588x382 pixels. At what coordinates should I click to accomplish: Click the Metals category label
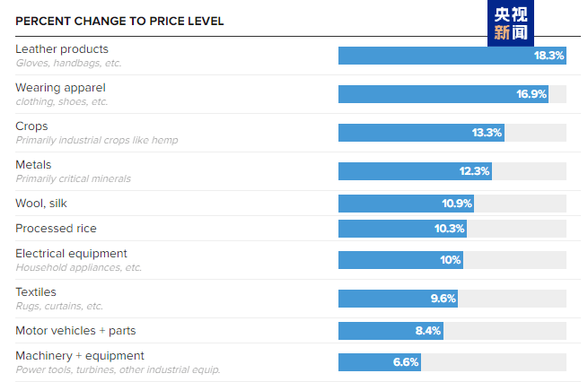(x=33, y=165)
